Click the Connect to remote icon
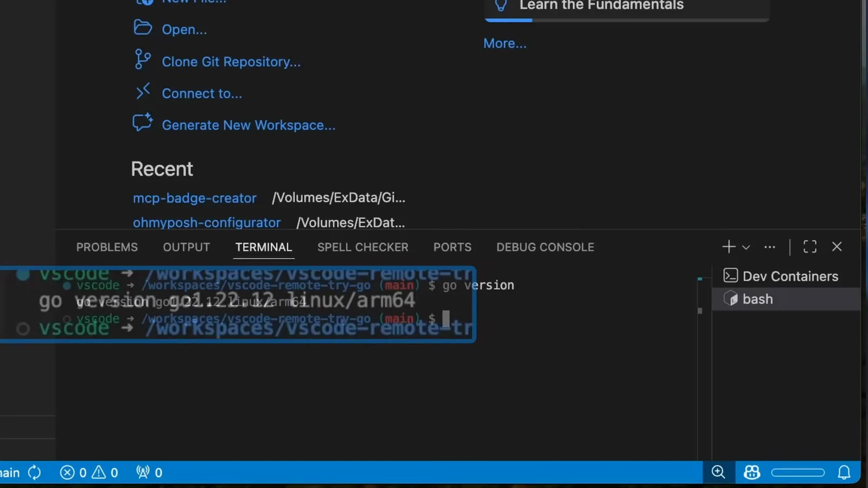This screenshot has width=868, height=488. point(143,91)
